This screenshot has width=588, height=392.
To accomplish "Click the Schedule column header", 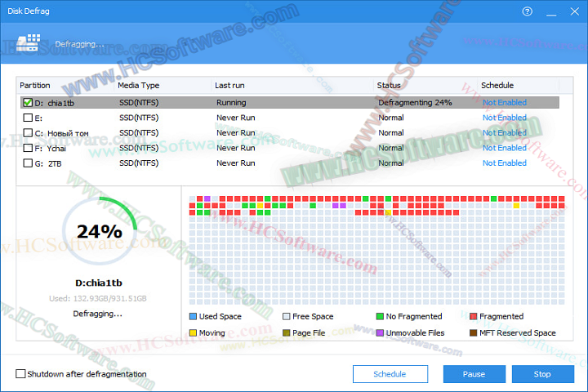I will [x=497, y=85].
